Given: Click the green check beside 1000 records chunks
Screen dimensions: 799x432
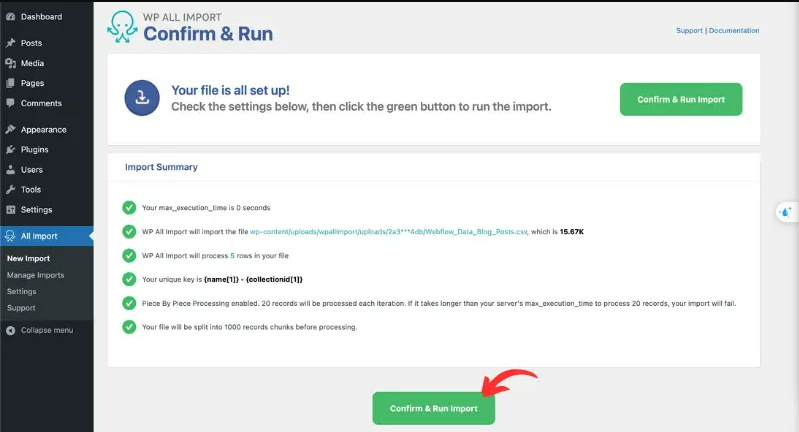Looking at the screenshot, I should click(129, 327).
